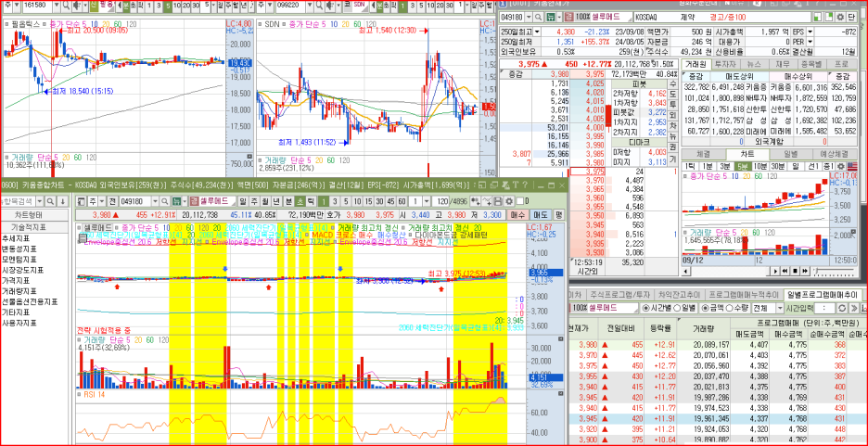Click the '단' button in the quote window toolbar

pyautogui.click(x=851, y=17)
